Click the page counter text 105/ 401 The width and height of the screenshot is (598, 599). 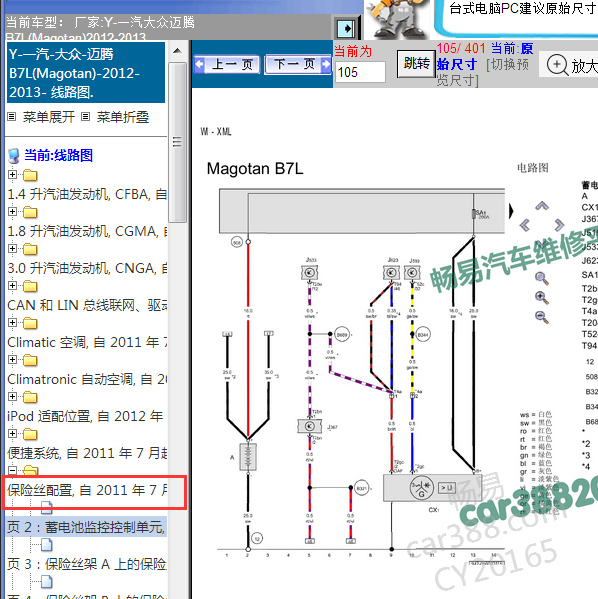point(461,49)
